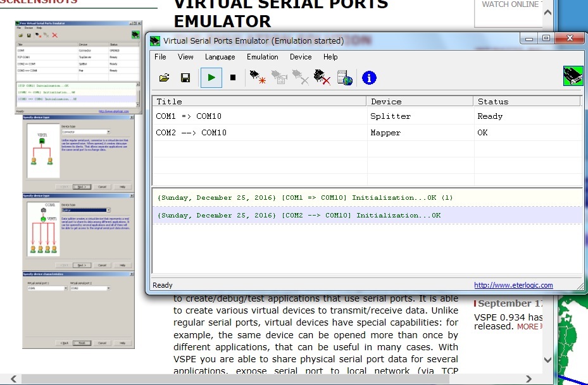
Task: Open the Device menu
Action: pyautogui.click(x=301, y=57)
